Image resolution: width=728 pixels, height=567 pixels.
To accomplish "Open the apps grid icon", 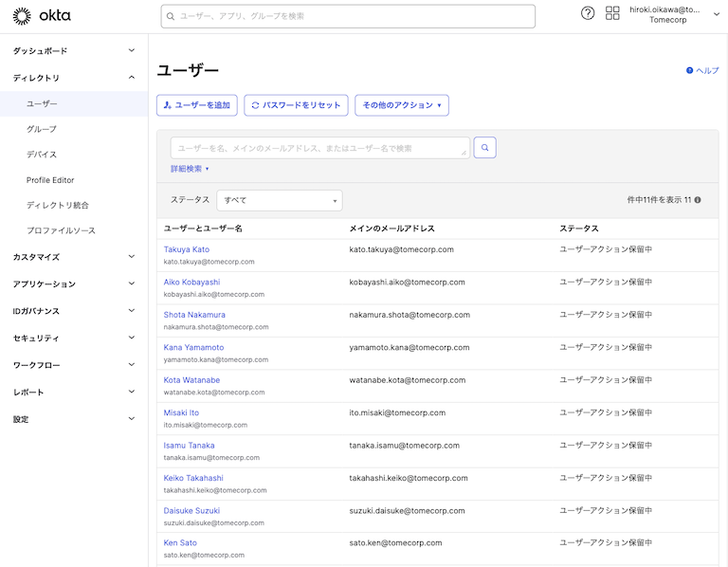I will (612, 13).
